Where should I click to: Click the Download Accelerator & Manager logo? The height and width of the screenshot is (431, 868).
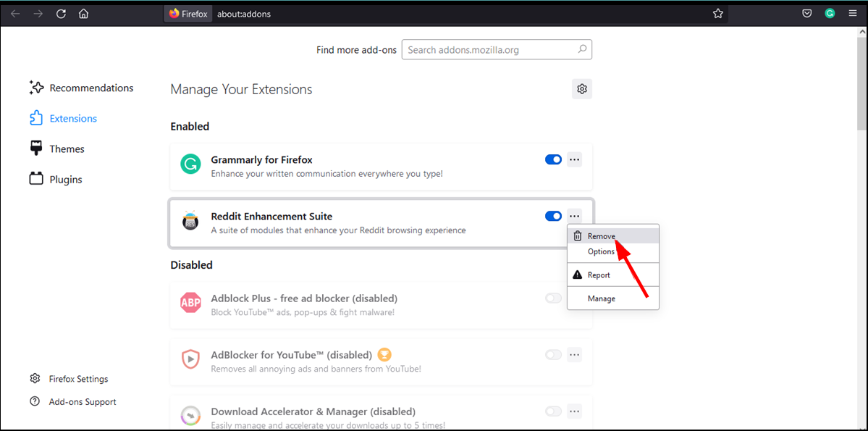(190, 417)
